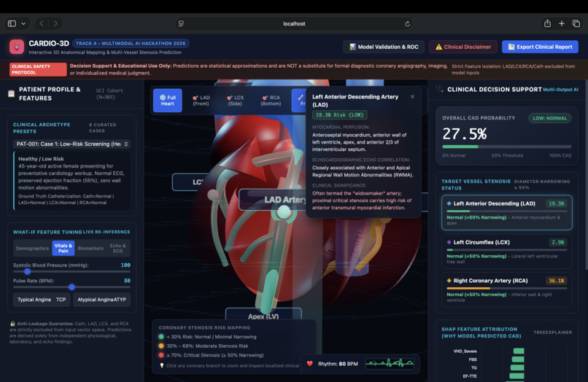Open the Echo & ECG tab
Viewport: 588px width, 382px height.
(x=117, y=248)
